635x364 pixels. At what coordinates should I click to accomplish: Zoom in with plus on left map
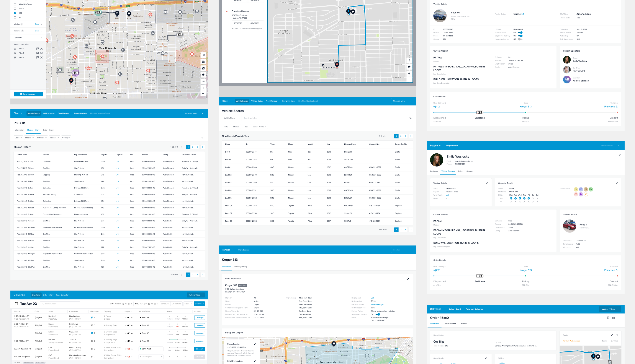203,88
